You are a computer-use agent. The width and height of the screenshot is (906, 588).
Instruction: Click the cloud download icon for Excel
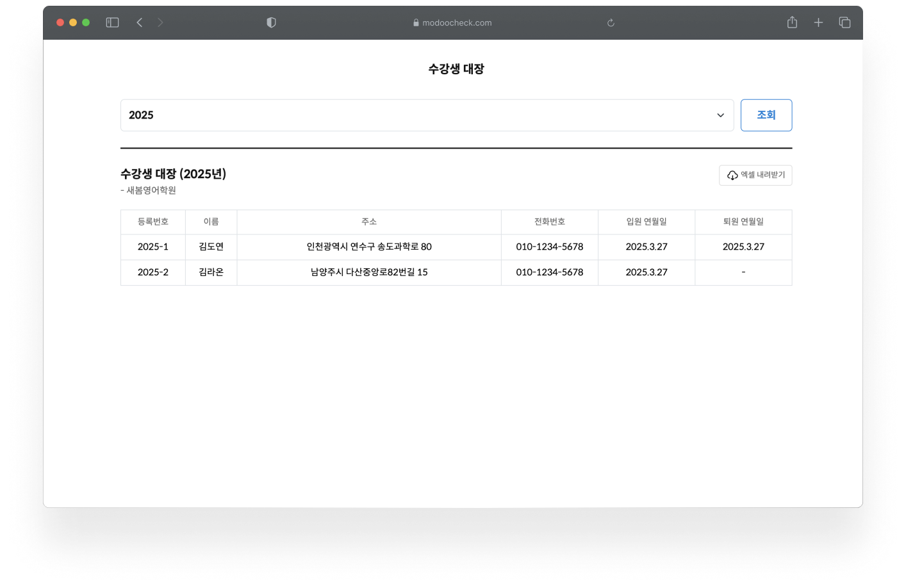732,176
